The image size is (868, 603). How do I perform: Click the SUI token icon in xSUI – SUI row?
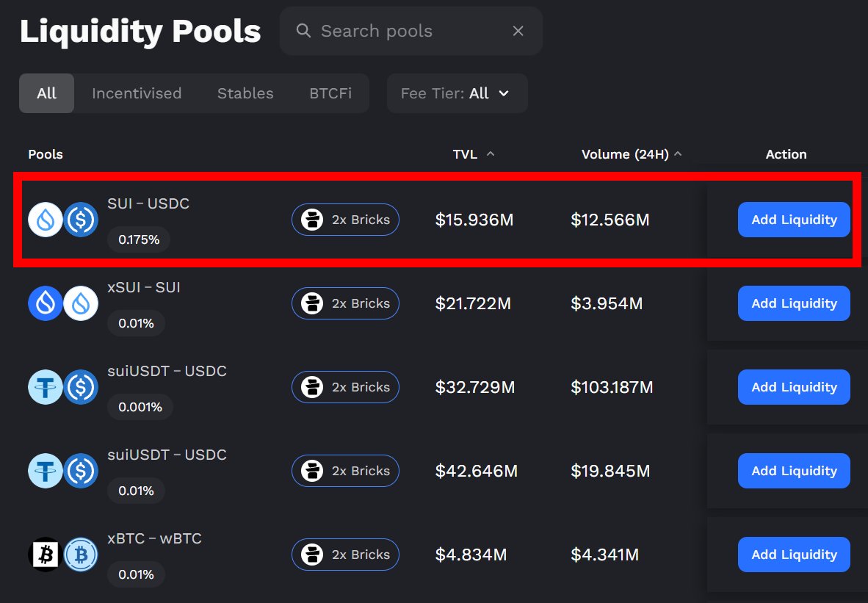[81, 303]
